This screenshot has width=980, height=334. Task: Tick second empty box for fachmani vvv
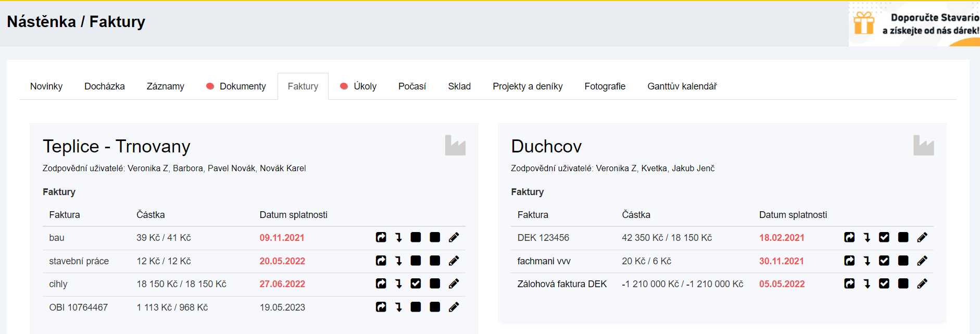(903, 261)
